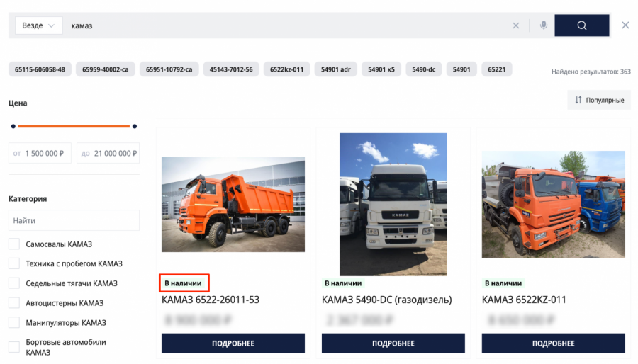The height and width of the screenshot is (364, 638).
Task: Click В наличии badge on КАМАЗ 5490-DC
Action: coord(343,283)
